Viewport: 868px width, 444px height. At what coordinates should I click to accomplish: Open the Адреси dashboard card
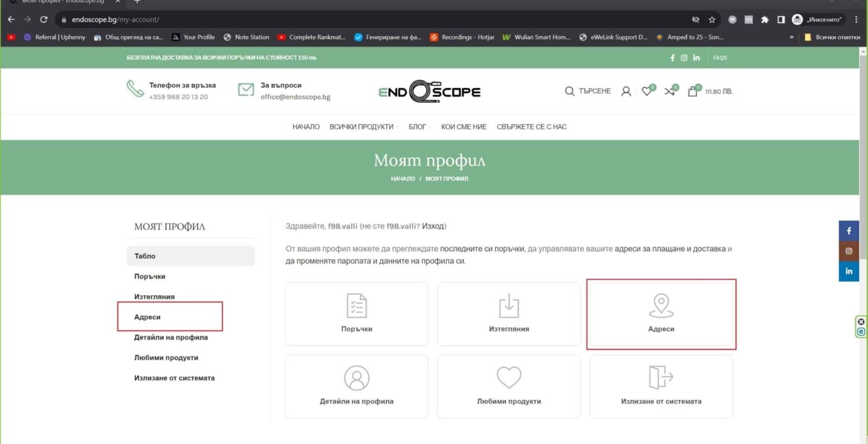661,314
